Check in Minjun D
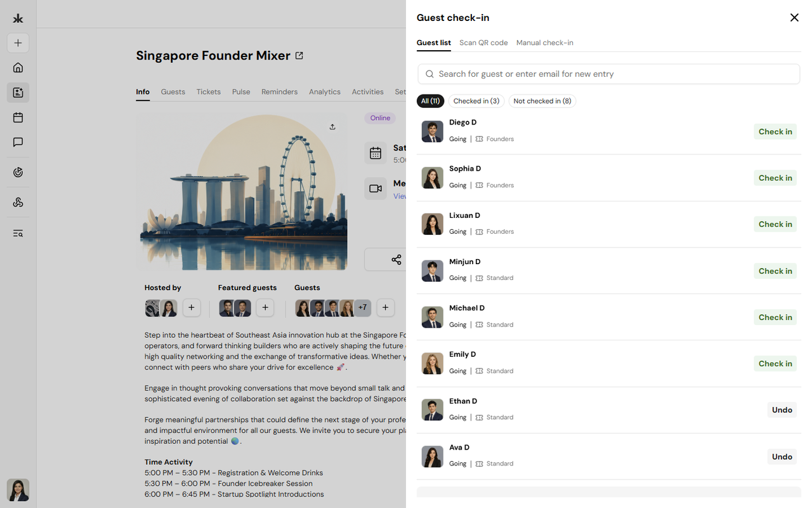 [775, 271]
